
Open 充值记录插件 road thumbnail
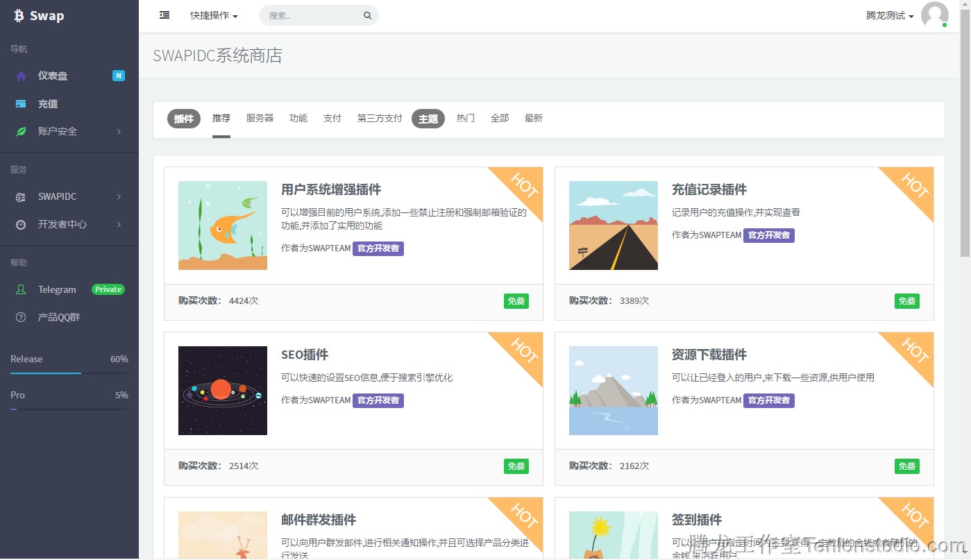click(x=614, y=226)
